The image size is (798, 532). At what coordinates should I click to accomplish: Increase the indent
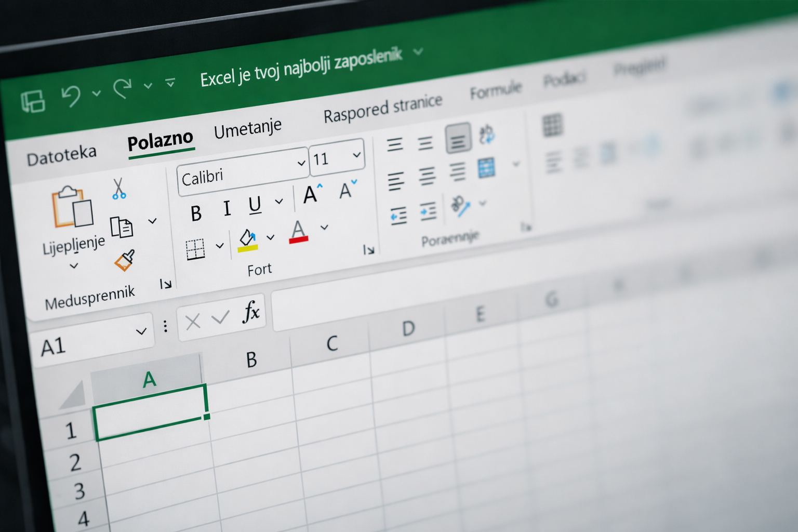[x=429, y=212]
